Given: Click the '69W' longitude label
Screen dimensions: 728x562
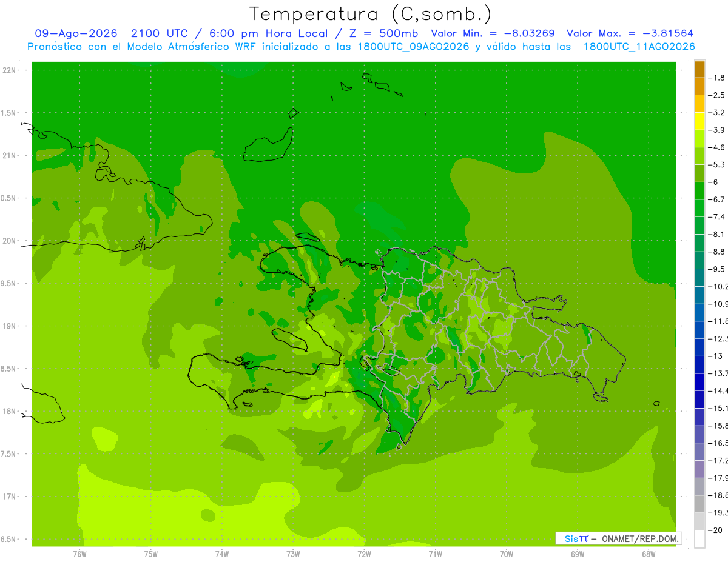Looking at the screenshot, I should (x=578, y=554).
